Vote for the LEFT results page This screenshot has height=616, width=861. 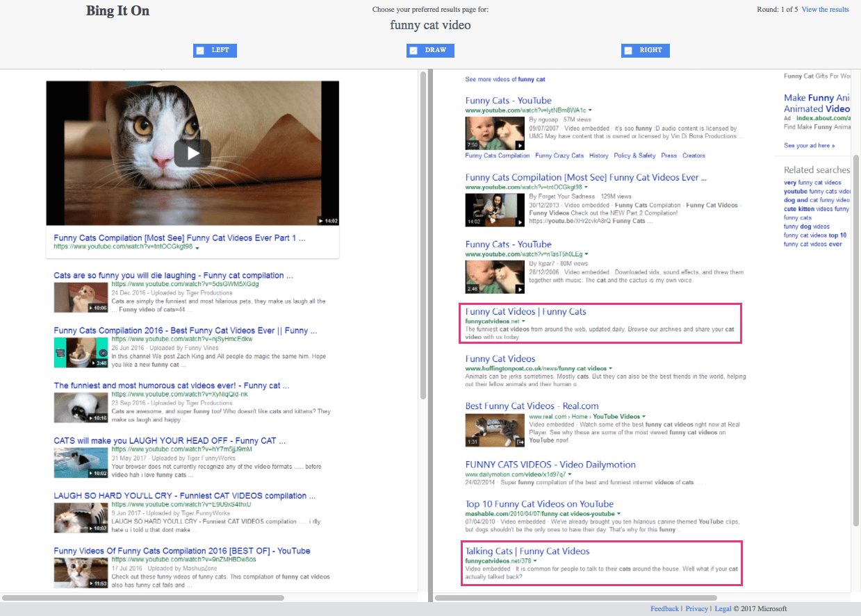pos(215,50)
